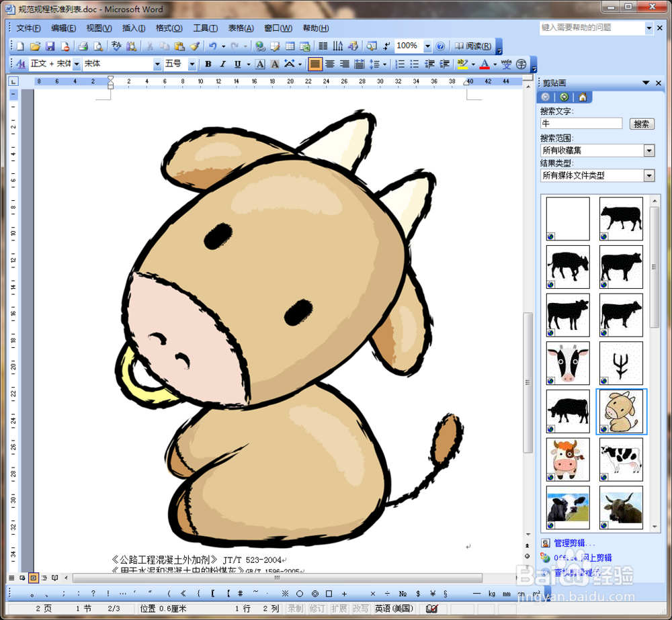Cut selection with the scissors icon
Viewport: 672px width, 620px height.
click(x=150, y=46)
